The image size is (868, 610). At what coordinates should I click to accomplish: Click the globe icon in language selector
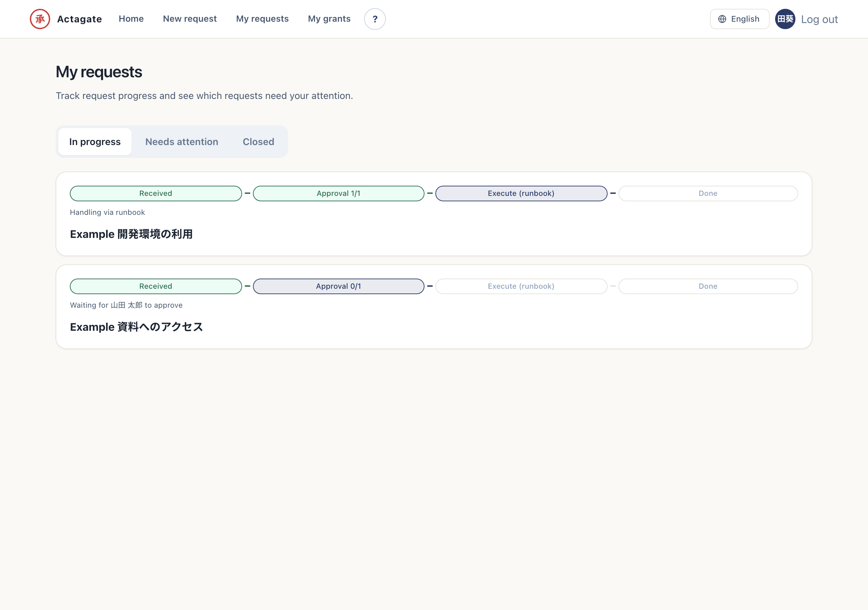(722, 19)
